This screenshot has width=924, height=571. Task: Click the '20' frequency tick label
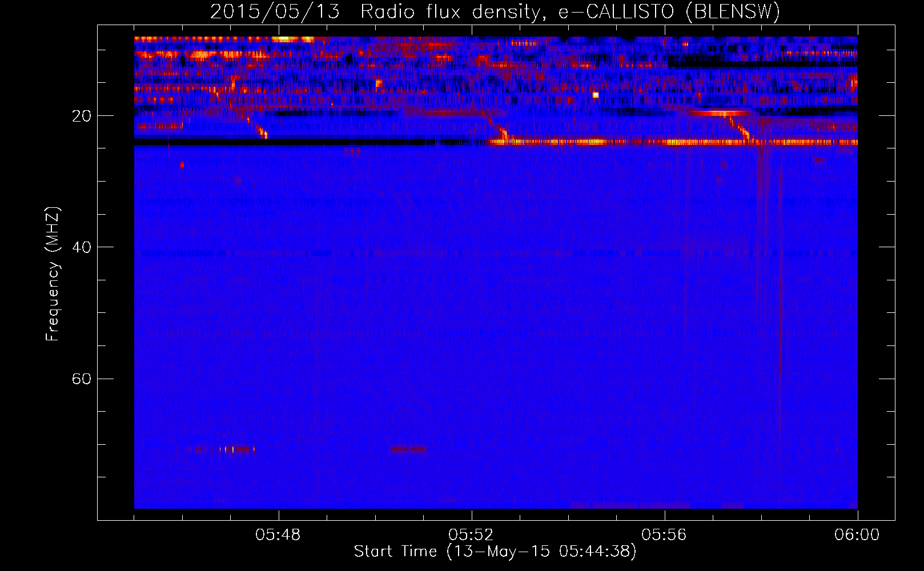click(81, 116)
